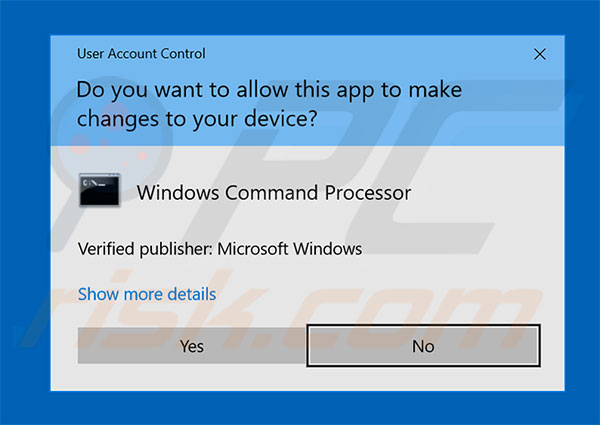Click the word 'Processor' in app name

point(368,192)
